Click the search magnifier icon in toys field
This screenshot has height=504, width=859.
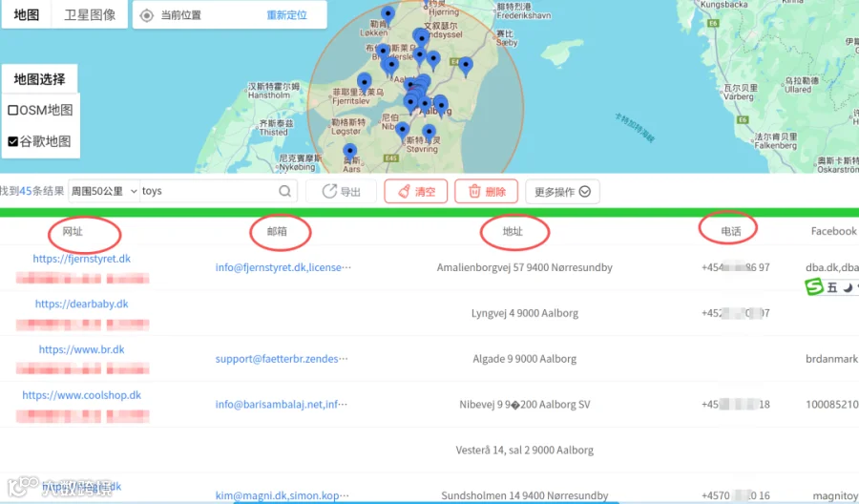click(284, 191)
